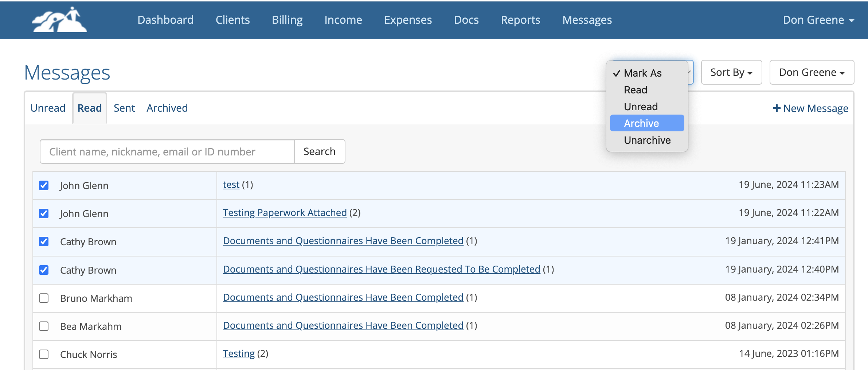The width and height of the screenshot is (868, 370).
Task: Click John Glenn name in first row
Action: pyautogui.click(x=84, y=185)
